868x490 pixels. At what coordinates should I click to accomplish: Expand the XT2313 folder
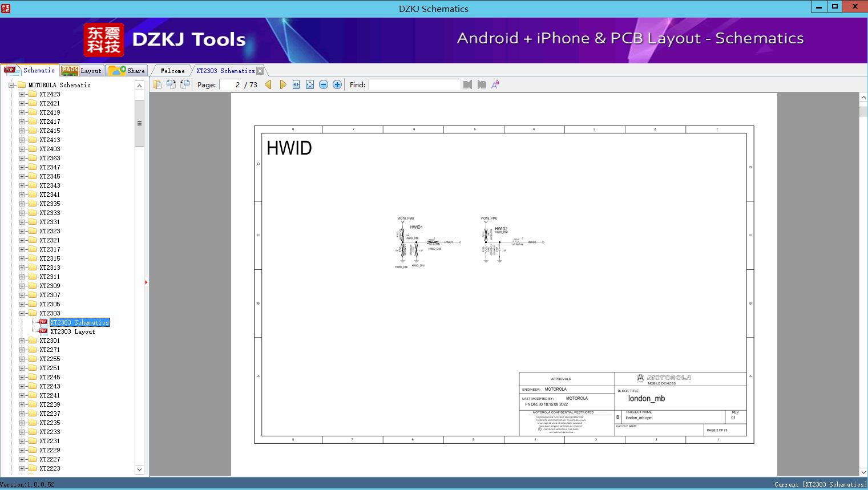[x=22, y=268]
